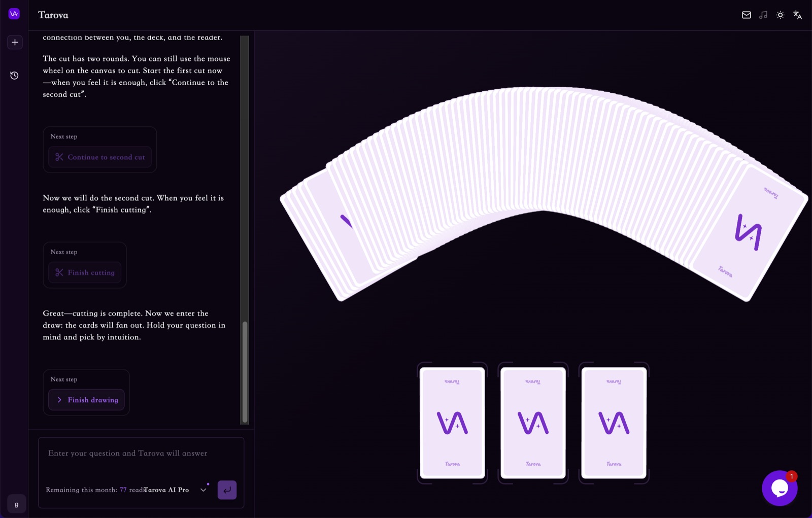The image size is (812, 518).
Task: Click the Finish cutting button
Action: click(85, 272)
